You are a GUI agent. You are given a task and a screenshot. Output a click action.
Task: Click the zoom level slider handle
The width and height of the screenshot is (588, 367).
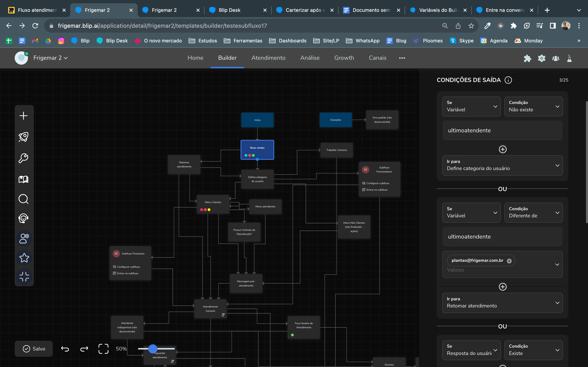point(153,349)
